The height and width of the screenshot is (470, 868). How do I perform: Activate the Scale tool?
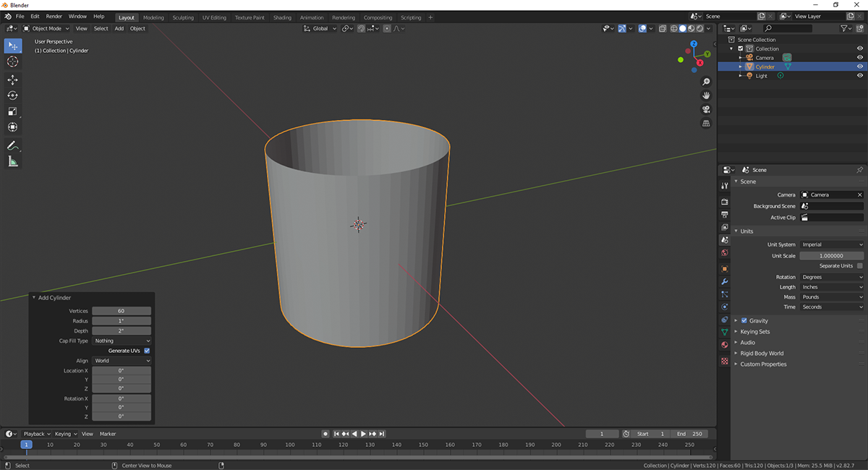click(12, 111)
